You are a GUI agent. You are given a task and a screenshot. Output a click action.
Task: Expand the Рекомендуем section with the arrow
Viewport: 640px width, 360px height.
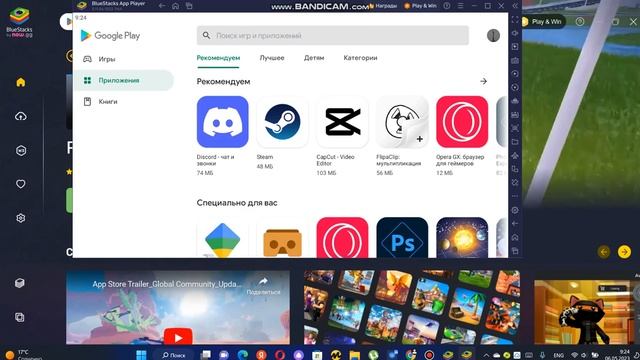[x=484, y=81]
